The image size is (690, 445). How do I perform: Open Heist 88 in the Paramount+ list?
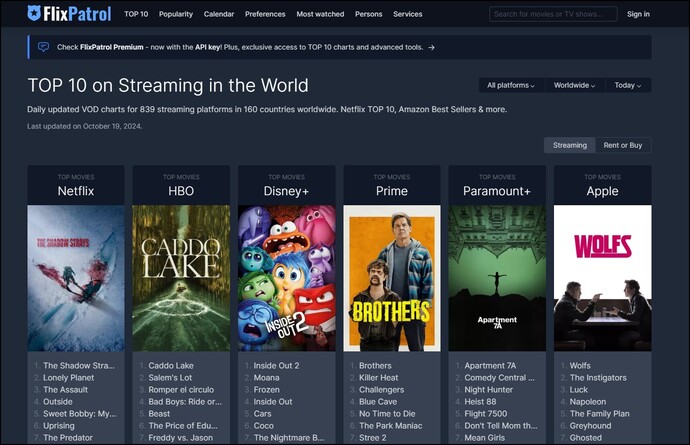(480, 401)
